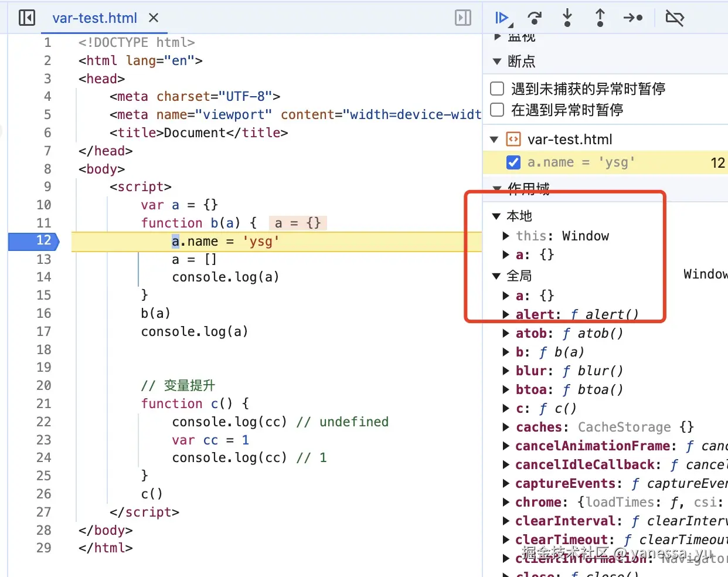
Task: Deactivate all breakpoints icon
Action: tap(675, 18)
